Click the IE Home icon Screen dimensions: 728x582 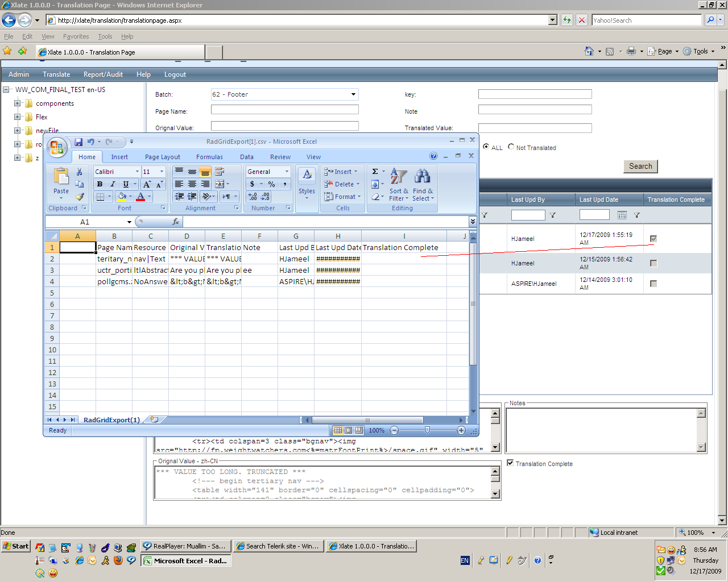[589, 51]
